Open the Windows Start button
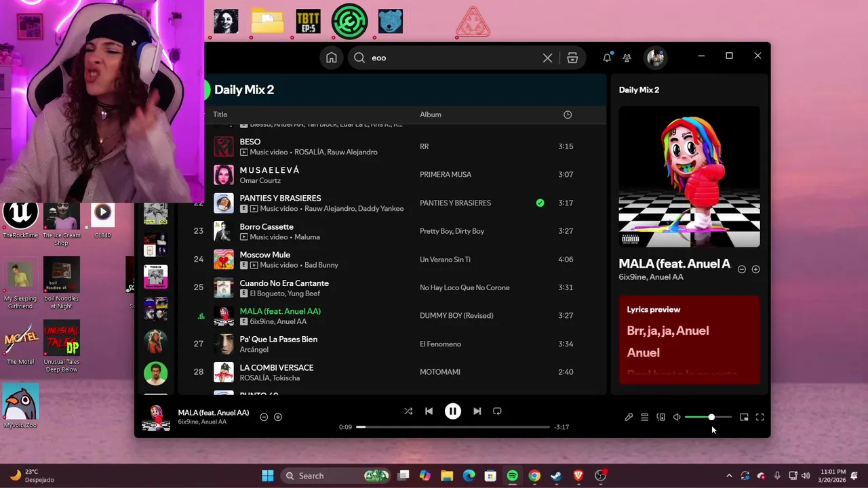Screen dimensions: 868x488 coord(268,476)
